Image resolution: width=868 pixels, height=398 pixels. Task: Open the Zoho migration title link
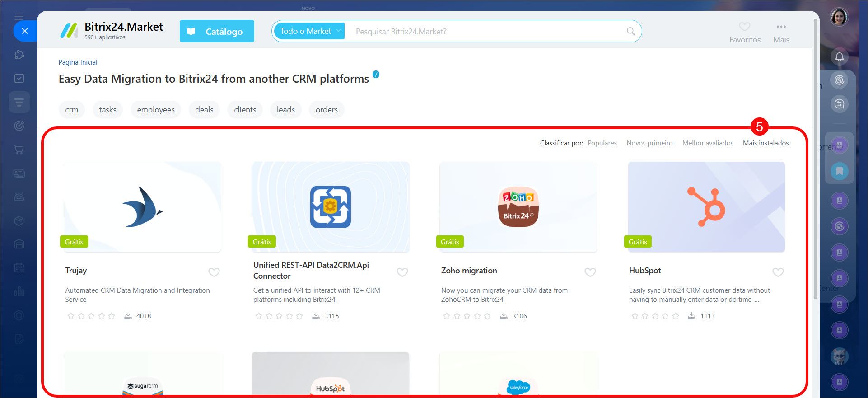point(469,271)
